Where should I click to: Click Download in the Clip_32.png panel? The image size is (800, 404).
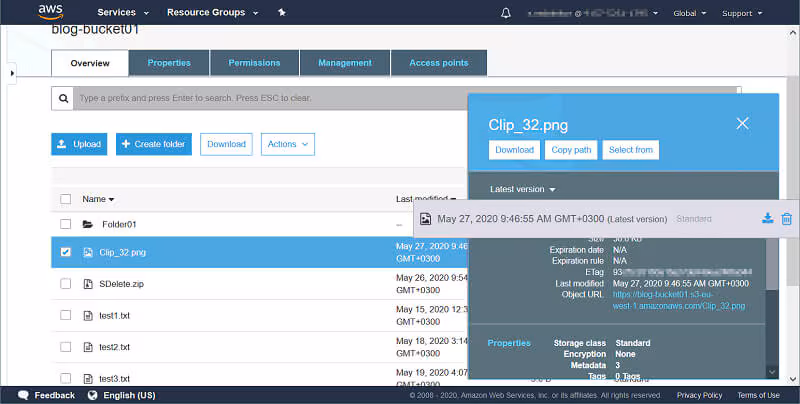(x=514, y=150)
